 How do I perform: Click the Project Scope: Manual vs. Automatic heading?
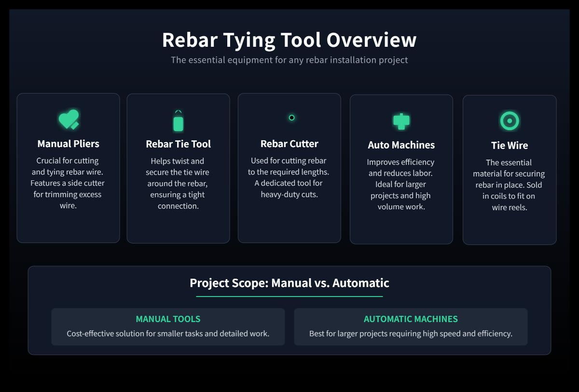pos(289,283)
